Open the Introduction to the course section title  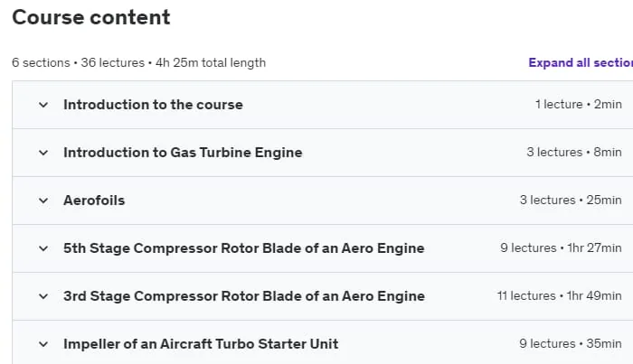click(153, 105)
